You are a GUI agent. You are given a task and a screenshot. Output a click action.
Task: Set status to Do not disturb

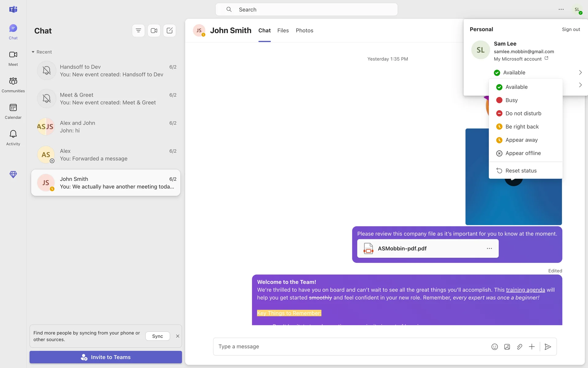click(x=523, y=113)
